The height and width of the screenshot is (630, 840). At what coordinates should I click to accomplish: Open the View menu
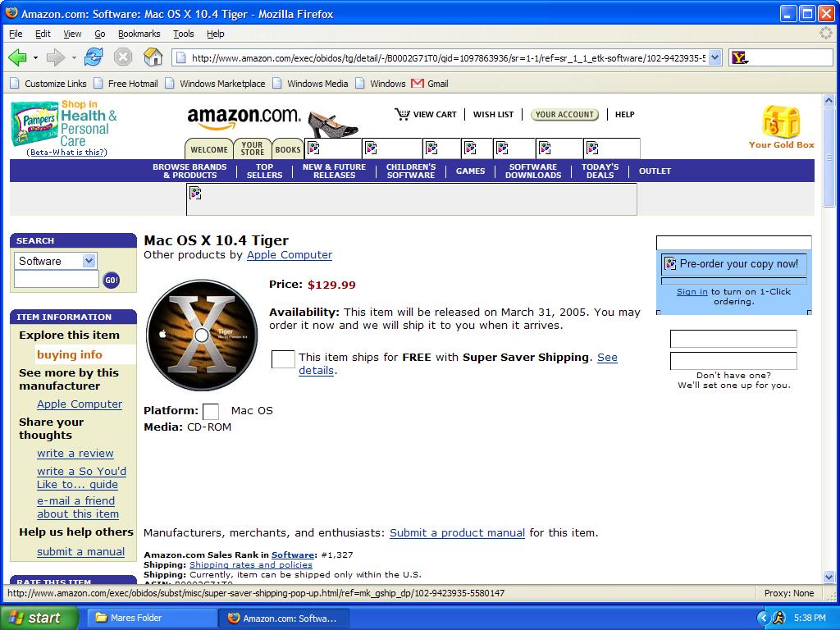72,34
